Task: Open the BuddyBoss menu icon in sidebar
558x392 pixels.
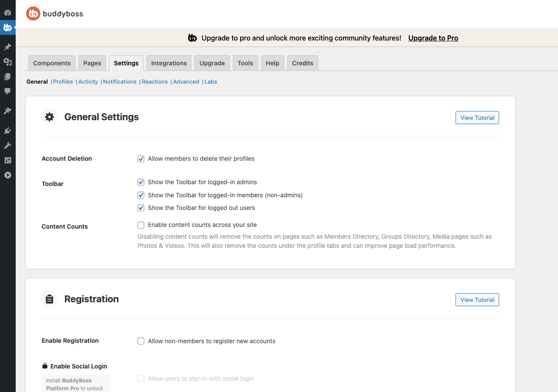Action: [x=7, y=27]
